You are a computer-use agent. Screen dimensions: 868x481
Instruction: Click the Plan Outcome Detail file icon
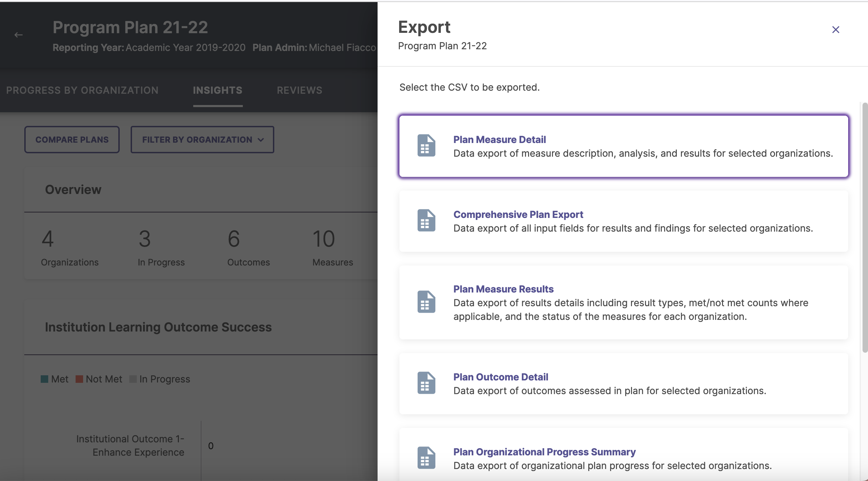[x=426, y=383]
